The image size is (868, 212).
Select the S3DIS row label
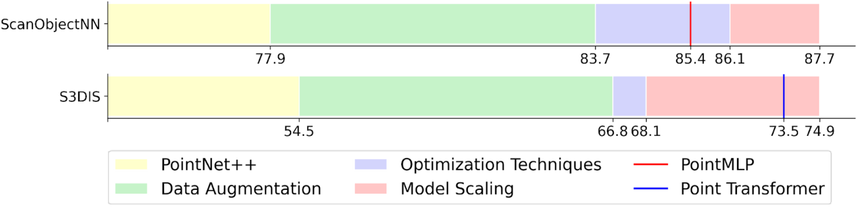(x=80, y=97)
